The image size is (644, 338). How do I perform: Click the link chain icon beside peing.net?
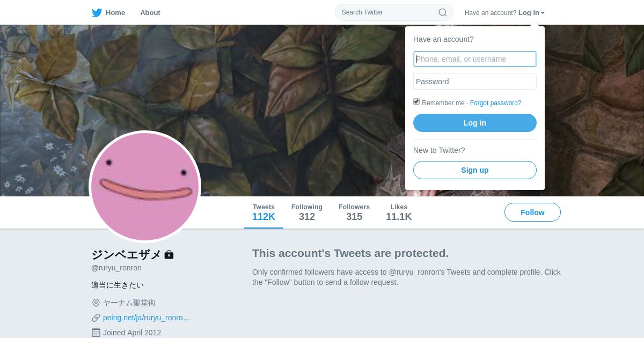click(96, 318)
